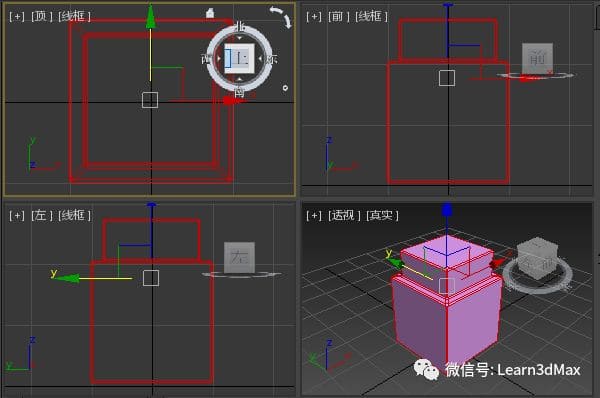Image resolution: width=600 pixels, height=398 pixels.
Task: Open the [+] menu of the top viewport
Action: coord(17,16)
